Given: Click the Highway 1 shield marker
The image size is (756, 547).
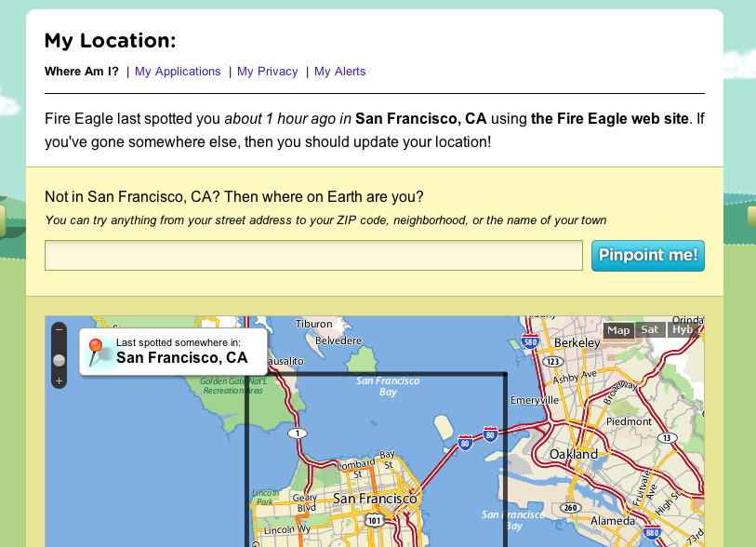Looking at the screenshot, I should pos(298,434).
